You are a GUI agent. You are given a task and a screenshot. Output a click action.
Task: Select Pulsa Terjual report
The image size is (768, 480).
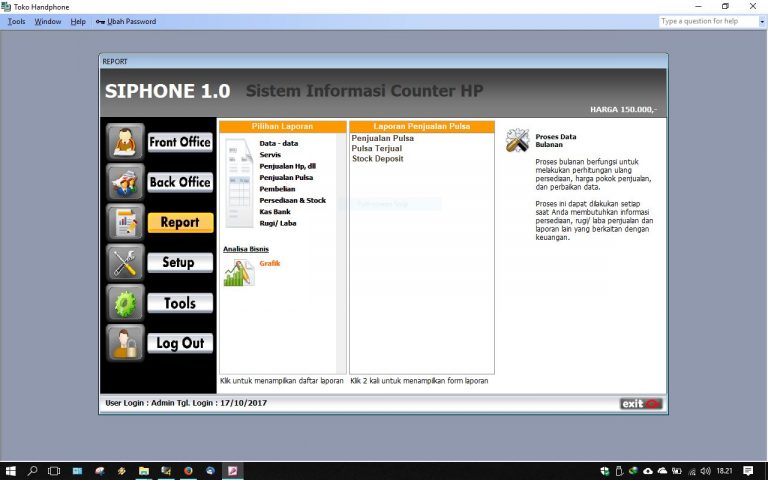(377, 148)
